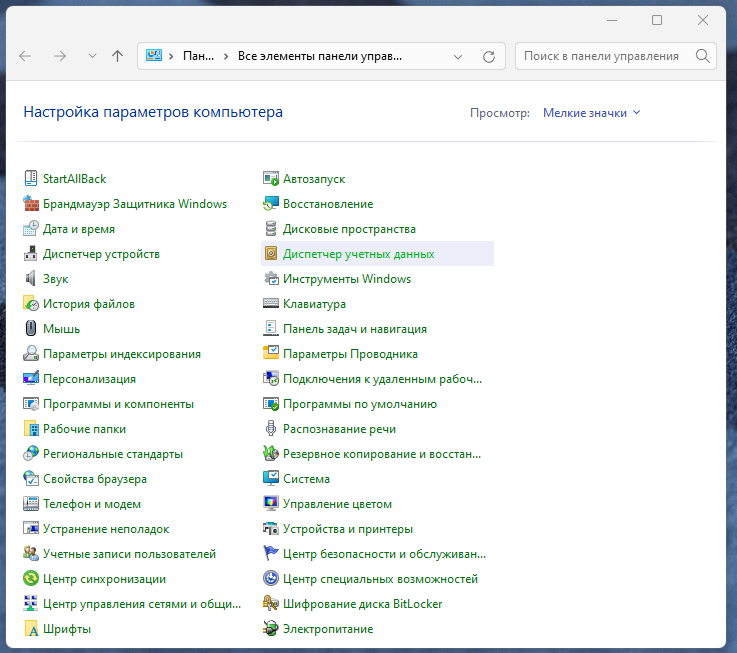Open StartAllBack icon

point(31,178)
